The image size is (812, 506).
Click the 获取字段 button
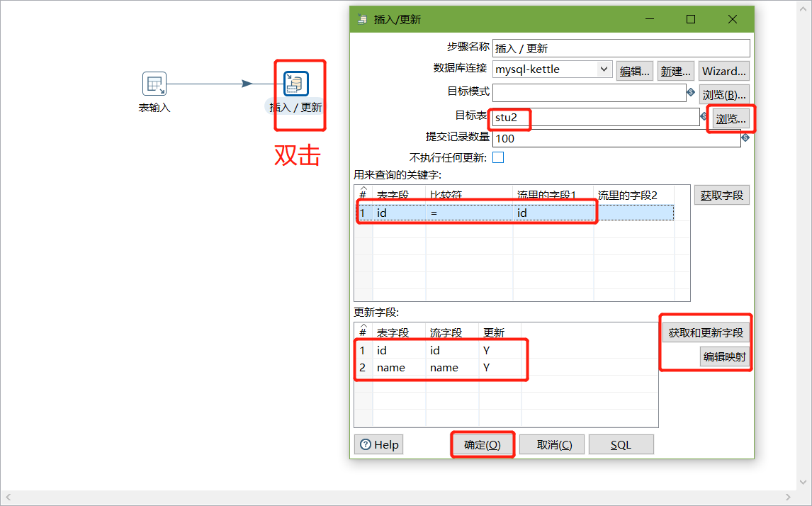click(x=722, y=196)
